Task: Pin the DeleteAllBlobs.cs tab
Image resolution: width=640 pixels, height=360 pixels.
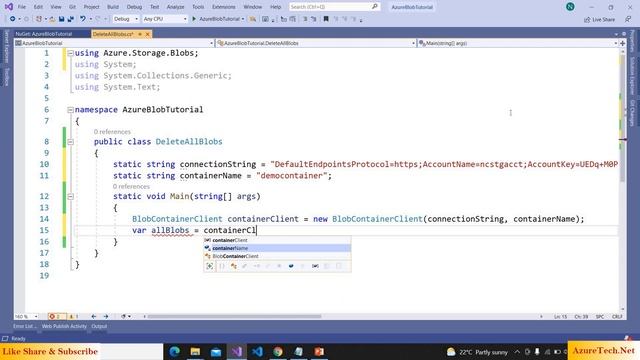Action: point(140,34)
